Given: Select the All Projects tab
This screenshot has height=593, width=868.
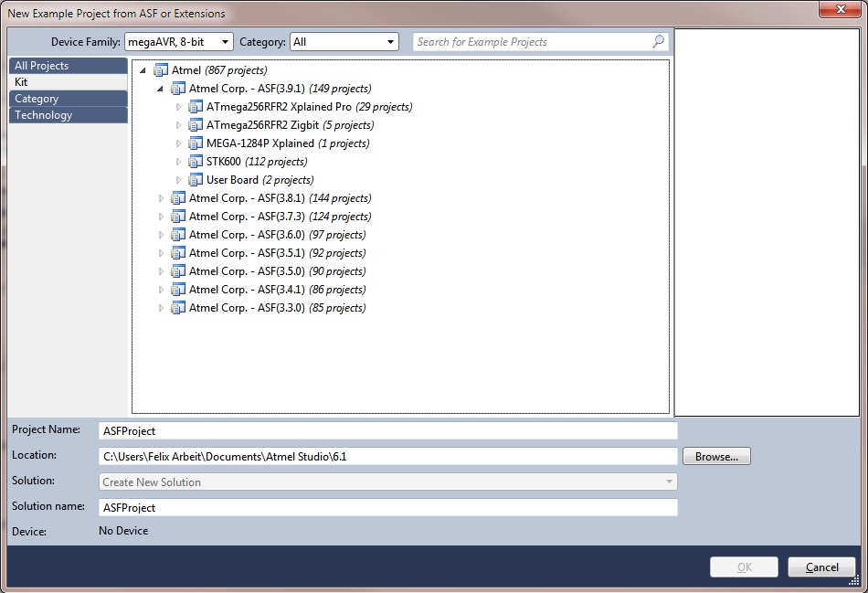Looking at the screenshot, I should (x=69, y=66).
